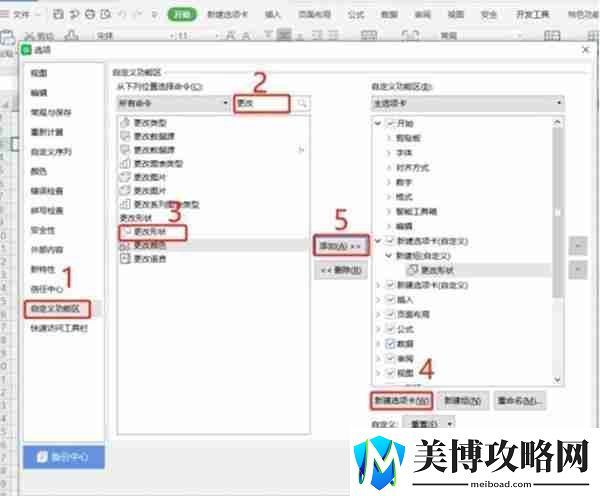This screenshot has width=600, height=496.
Task: Click the 备份中心 button at sidebar bottom
Action: point(64,457)
